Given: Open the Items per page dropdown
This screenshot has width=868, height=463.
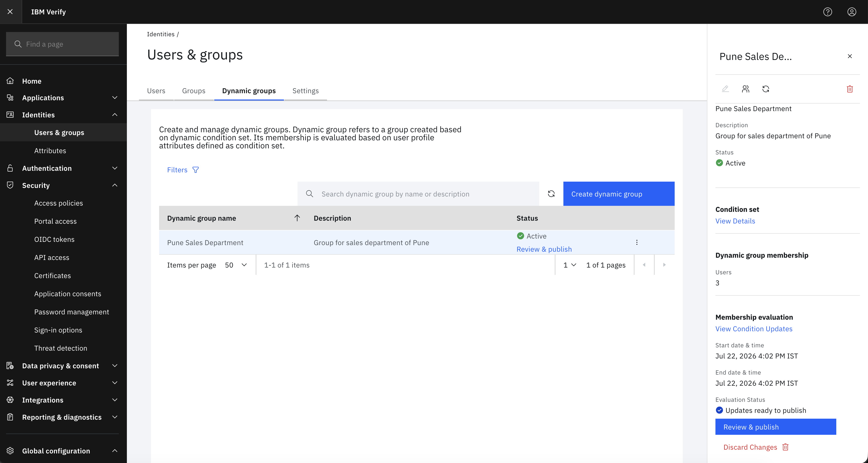Looking at the screenshot, I should (236, 265).
